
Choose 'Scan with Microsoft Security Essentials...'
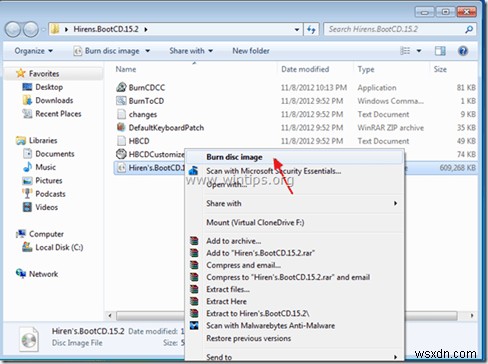(x=273, y=171)
